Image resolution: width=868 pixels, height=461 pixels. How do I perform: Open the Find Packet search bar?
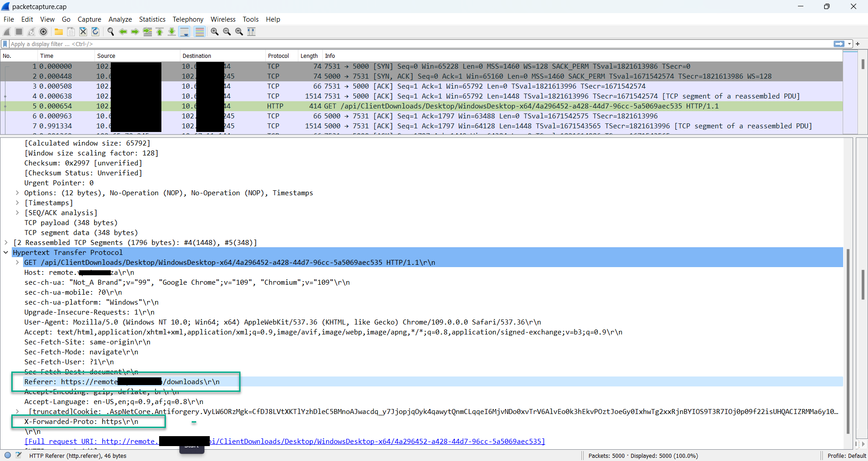[110, 32]
